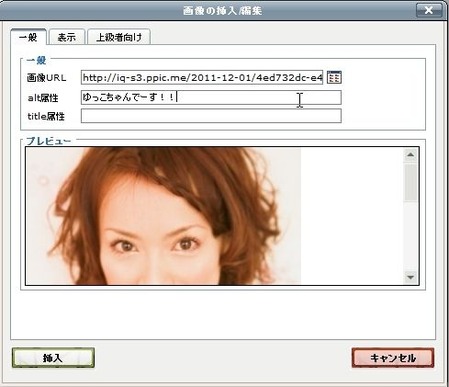Click preview scrollbar up arrow
Screen dimensions: 449x387
[410, 155]
